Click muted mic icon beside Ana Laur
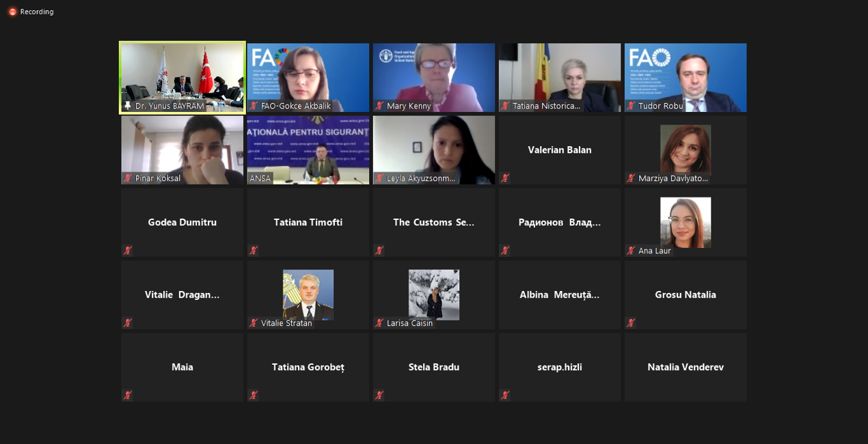 [x=631, y=251]
